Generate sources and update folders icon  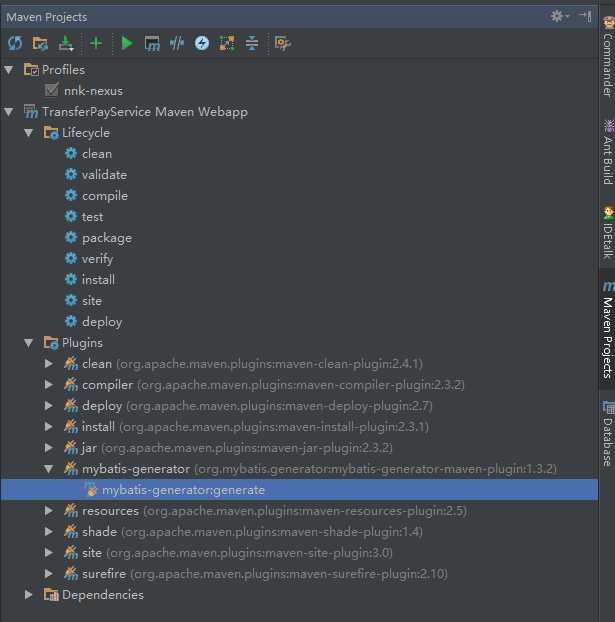point(40,43)
